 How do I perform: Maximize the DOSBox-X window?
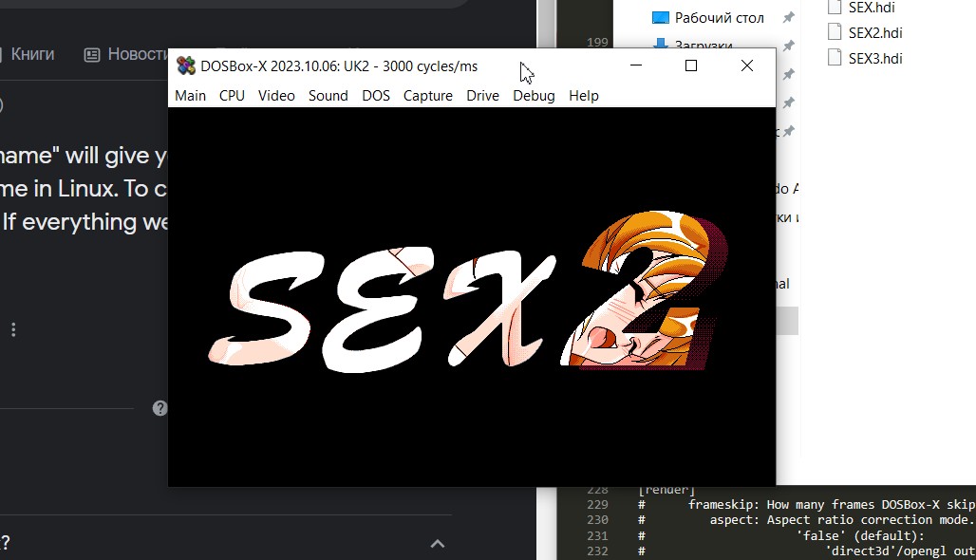pyautogui.click(x=691, y=65)
